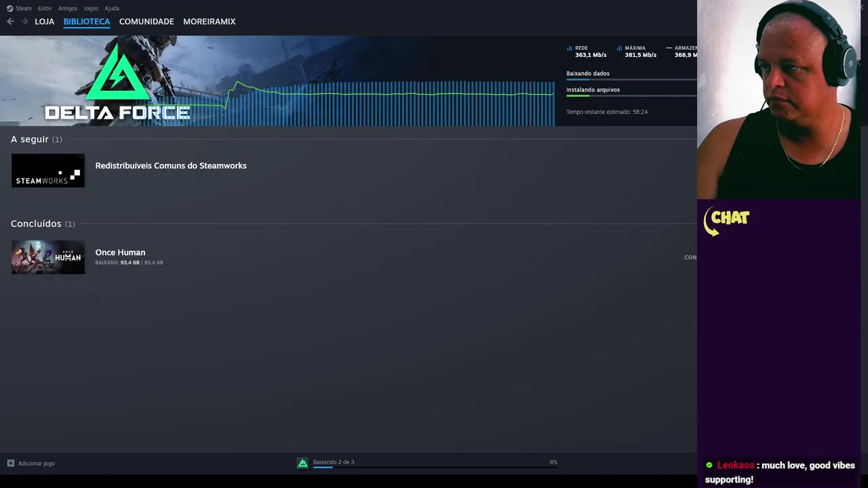Click the Leokaos username in chat
Screen dimensions: 868x488
736,466
